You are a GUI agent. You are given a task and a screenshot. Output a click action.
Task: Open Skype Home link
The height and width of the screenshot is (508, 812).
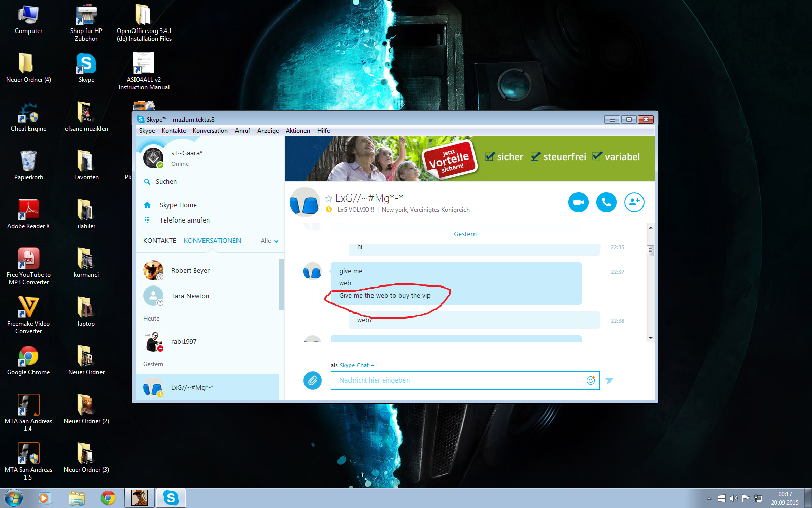(178, 205)
